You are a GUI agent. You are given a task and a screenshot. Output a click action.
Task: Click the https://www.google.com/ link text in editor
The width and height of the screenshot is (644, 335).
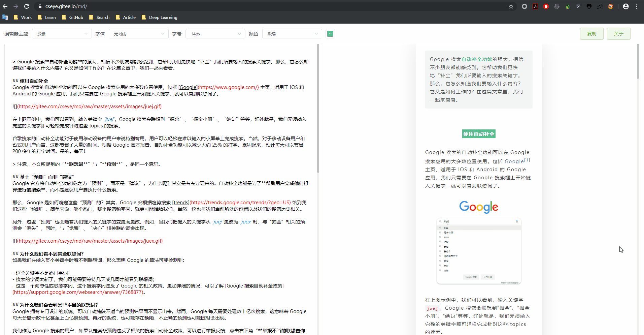(228, 87)
